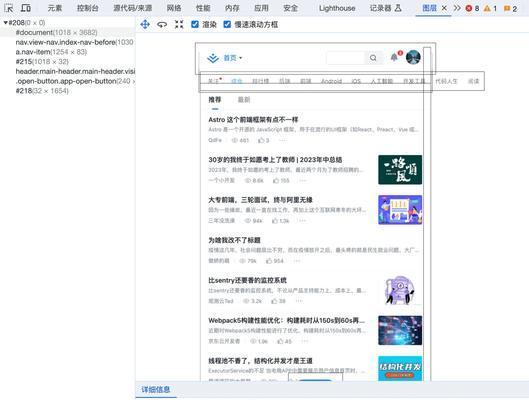Click the 一路顺风 article thumbnail

pos(400,170)
